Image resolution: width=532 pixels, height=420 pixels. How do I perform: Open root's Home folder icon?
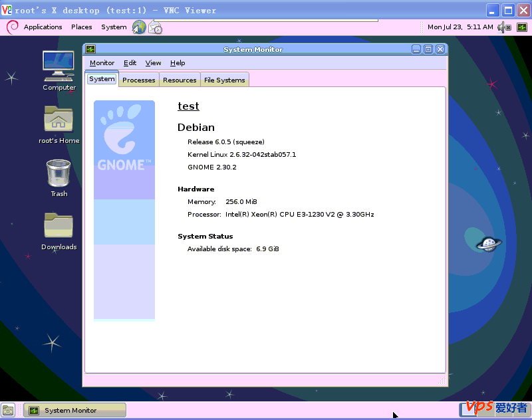59,119
